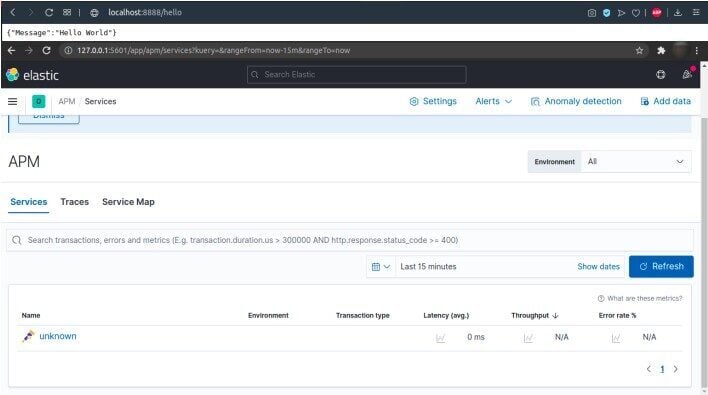
Task: Click the Elastic logo
Action: tap(33, 75)
